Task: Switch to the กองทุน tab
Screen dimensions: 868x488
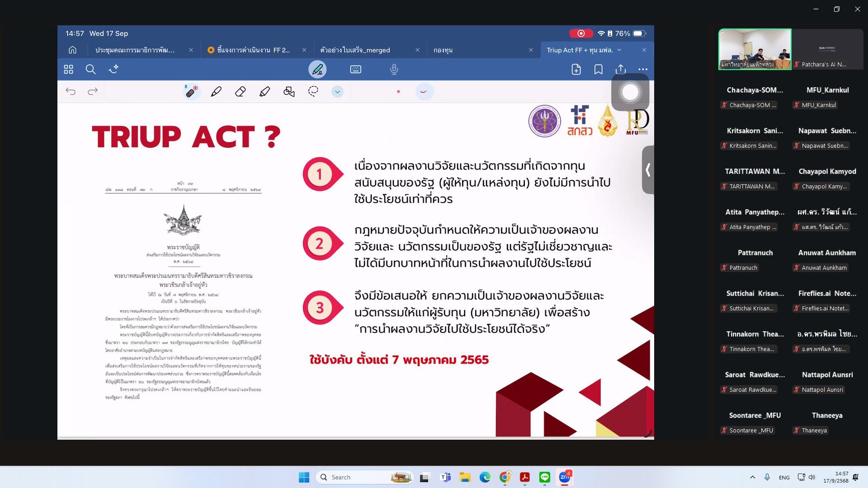Action: tap(443, 50)
